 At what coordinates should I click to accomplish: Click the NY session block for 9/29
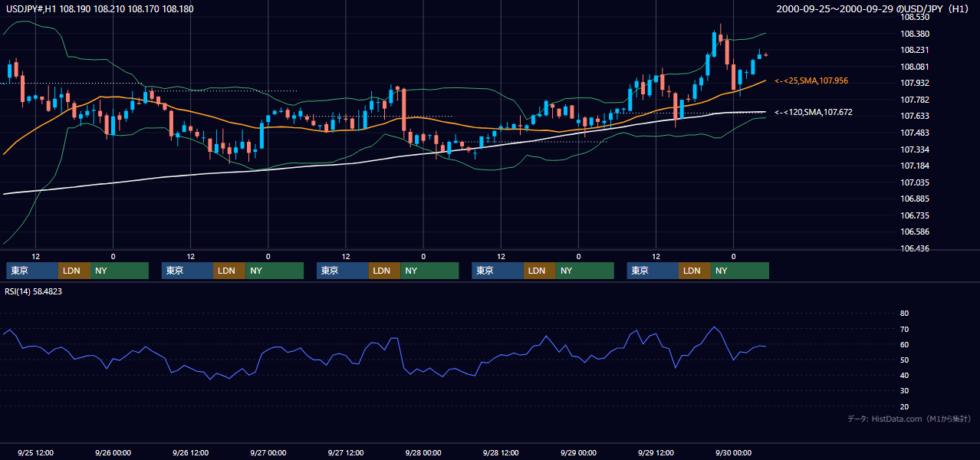(x=740, y=271)
